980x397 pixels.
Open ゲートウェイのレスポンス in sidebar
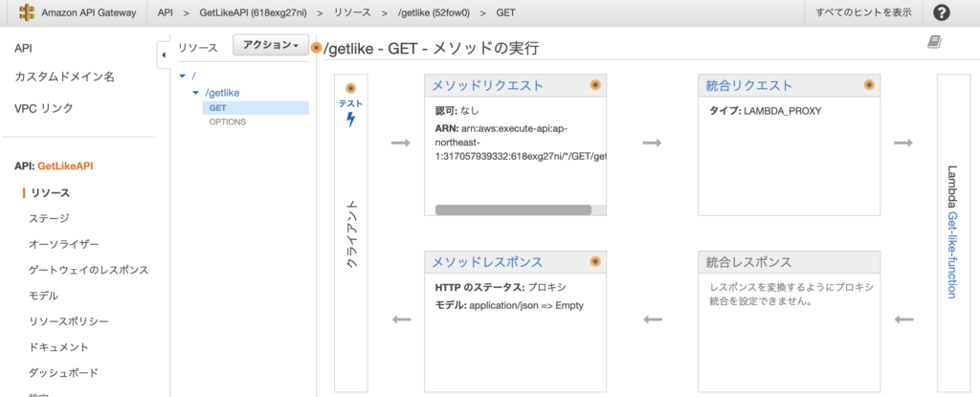tap(89, 270)
